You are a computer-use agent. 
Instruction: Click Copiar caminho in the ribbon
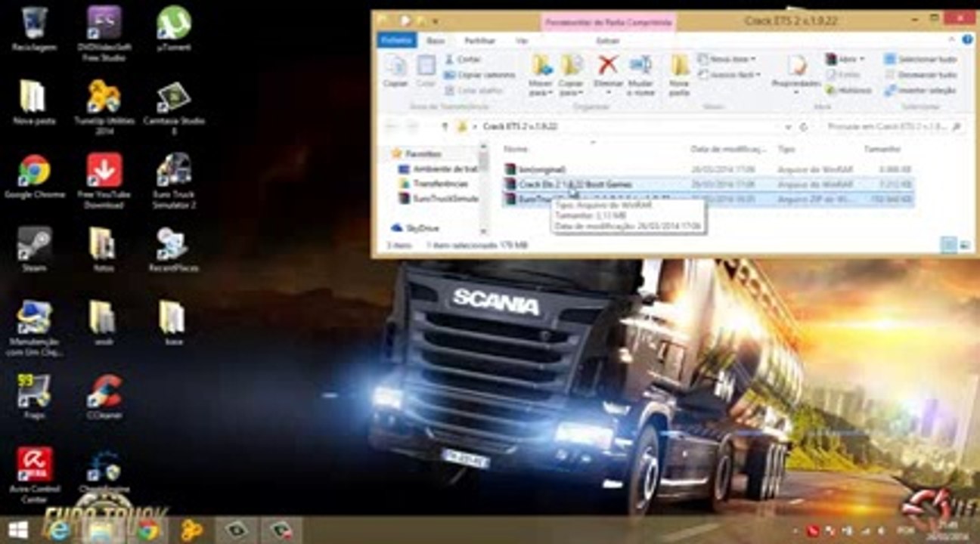(479, 74)
